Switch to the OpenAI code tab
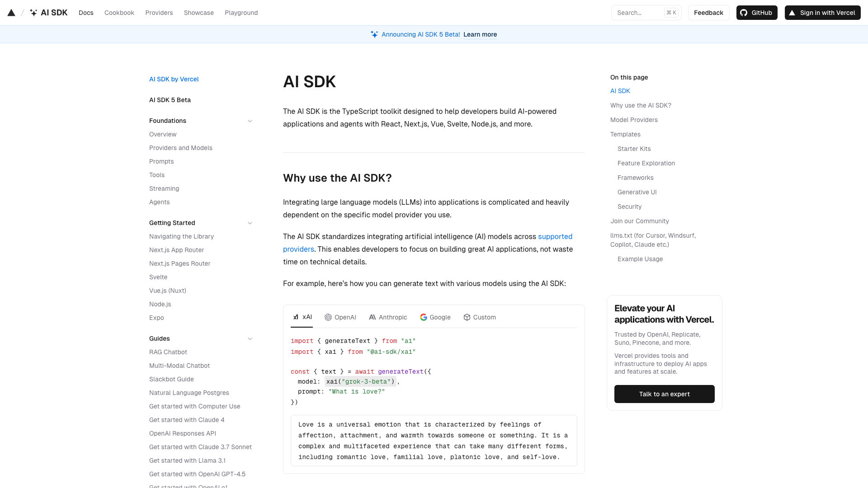The image size is (868, 488). [340, 317]
